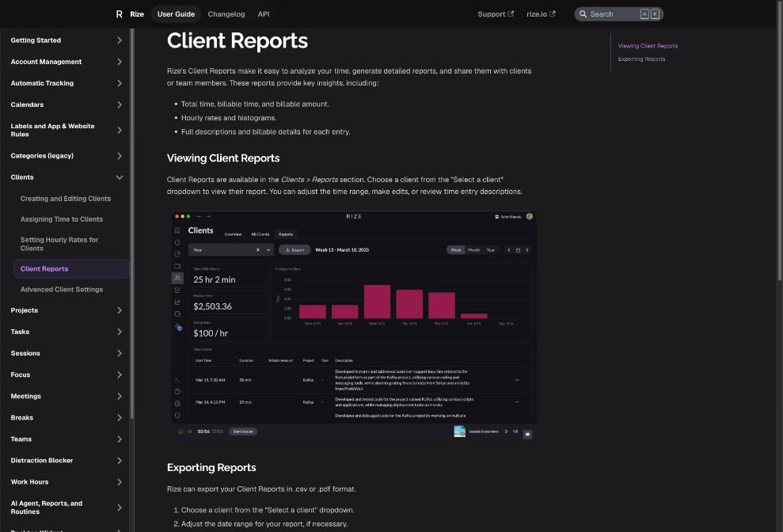The height and width of the screenshot is (532, 783).
Task: Expand the Account Management section
Action: (x=67, y=62)
